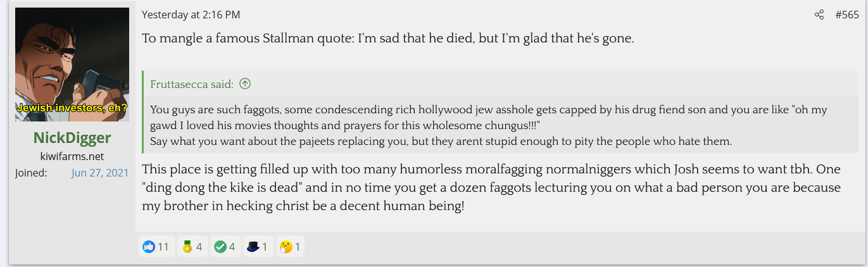Click the thumbs-up reaction count 11
The width and height of the screenshot is (868, 267).
163,247
